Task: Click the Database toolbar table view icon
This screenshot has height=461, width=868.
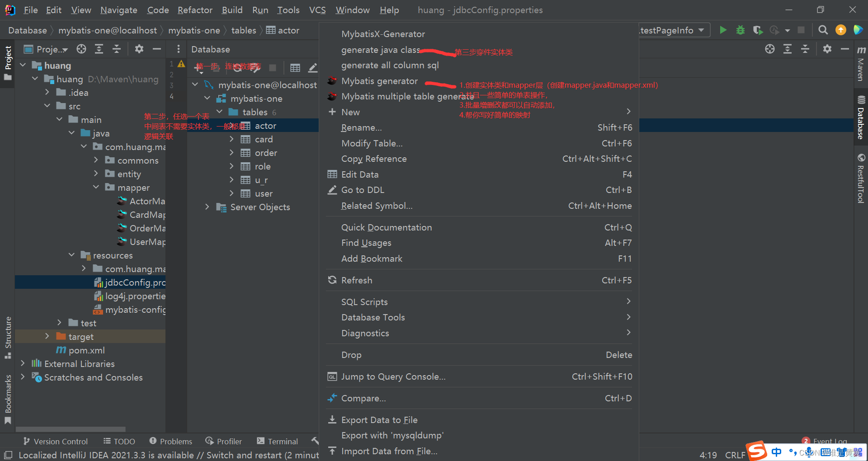Action: [295, 68]
